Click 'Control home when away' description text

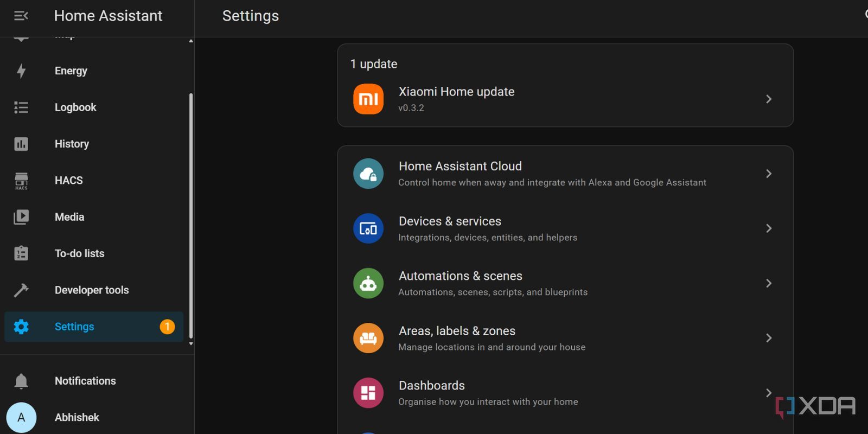(x=552, y=183)
